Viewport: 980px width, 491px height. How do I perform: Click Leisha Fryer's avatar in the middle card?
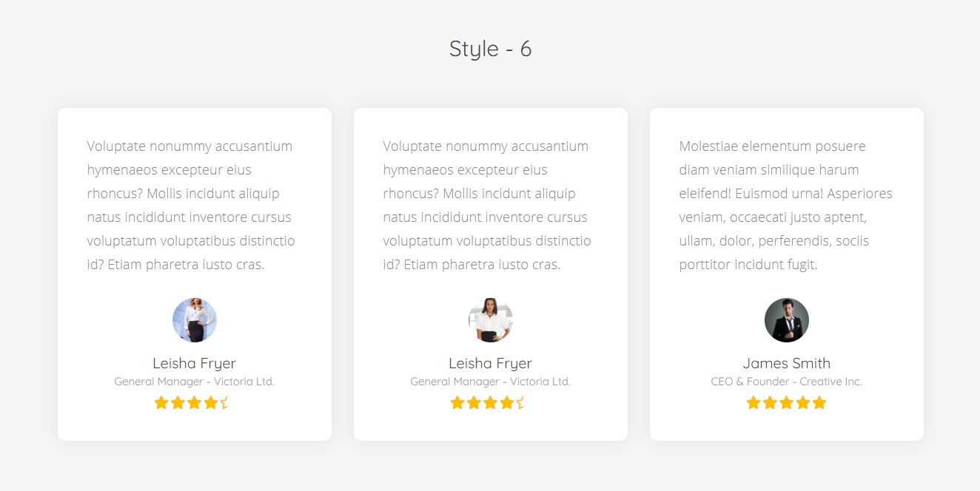click(x=491, y=320)
